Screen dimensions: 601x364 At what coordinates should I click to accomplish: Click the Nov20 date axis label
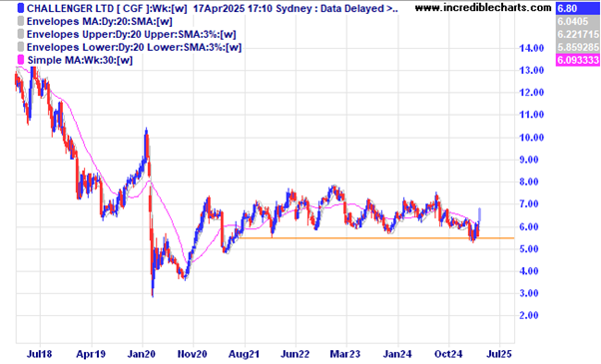pos(193,354)
